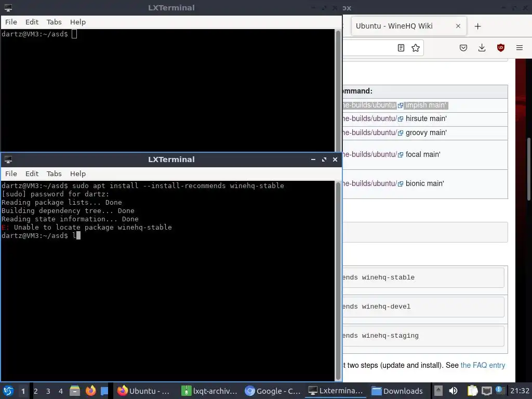Click top LXTerminal title bar window icon
This screenshot has height=399, width=532.
coord(8,8)
